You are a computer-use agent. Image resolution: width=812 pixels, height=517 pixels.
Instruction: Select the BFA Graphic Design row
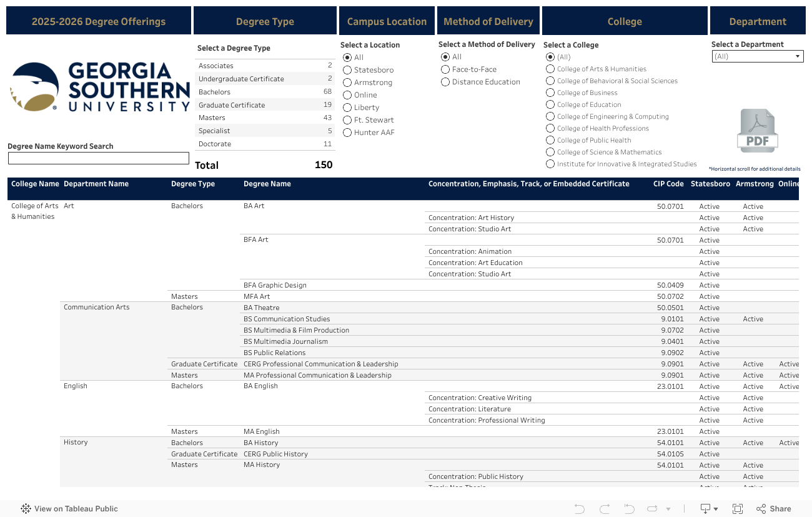click(275, 285)
